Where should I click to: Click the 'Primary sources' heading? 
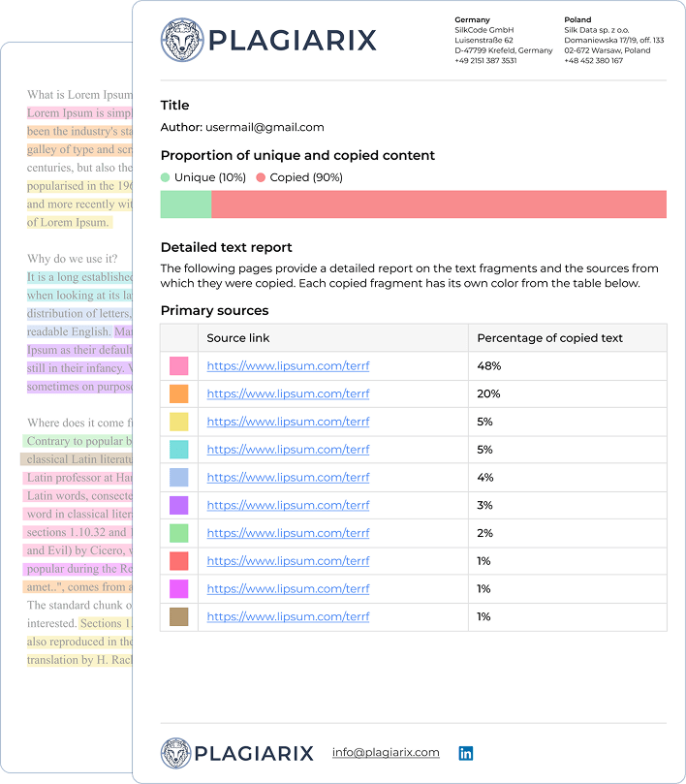pyautogui.click(x=214, y=310)
